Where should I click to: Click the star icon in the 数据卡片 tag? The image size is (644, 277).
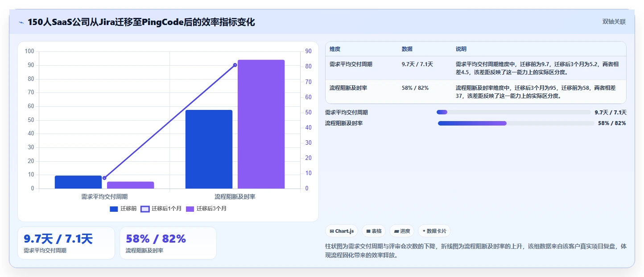[424, 231]
